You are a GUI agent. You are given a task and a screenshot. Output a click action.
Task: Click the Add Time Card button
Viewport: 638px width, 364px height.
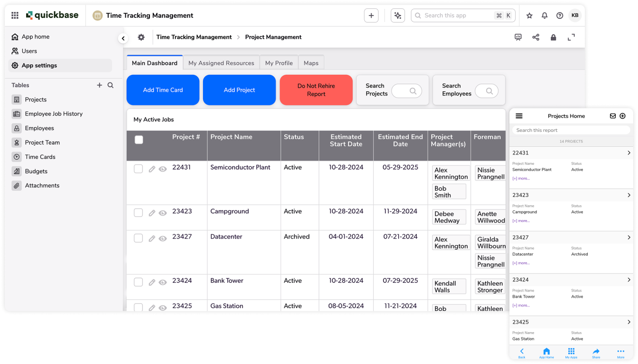(x=163, y=90)
